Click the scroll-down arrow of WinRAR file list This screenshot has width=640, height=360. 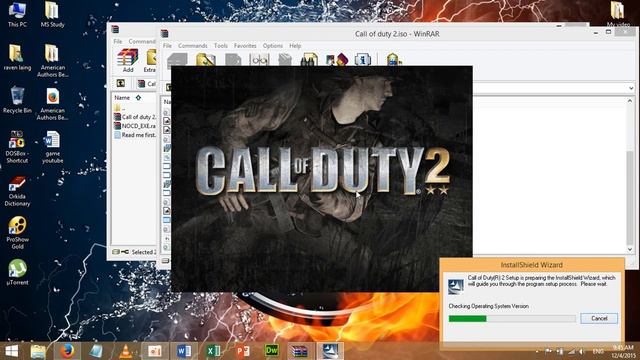pos(630,249)
